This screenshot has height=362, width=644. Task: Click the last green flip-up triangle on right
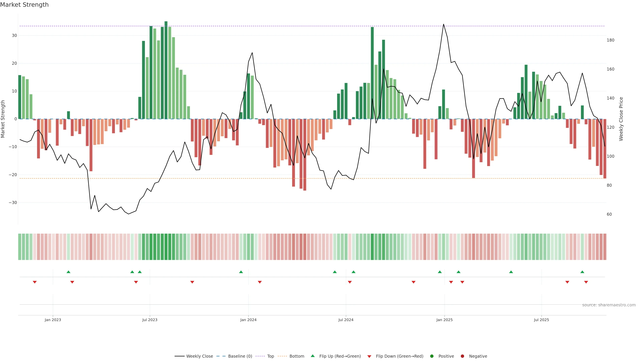(582, 272)
